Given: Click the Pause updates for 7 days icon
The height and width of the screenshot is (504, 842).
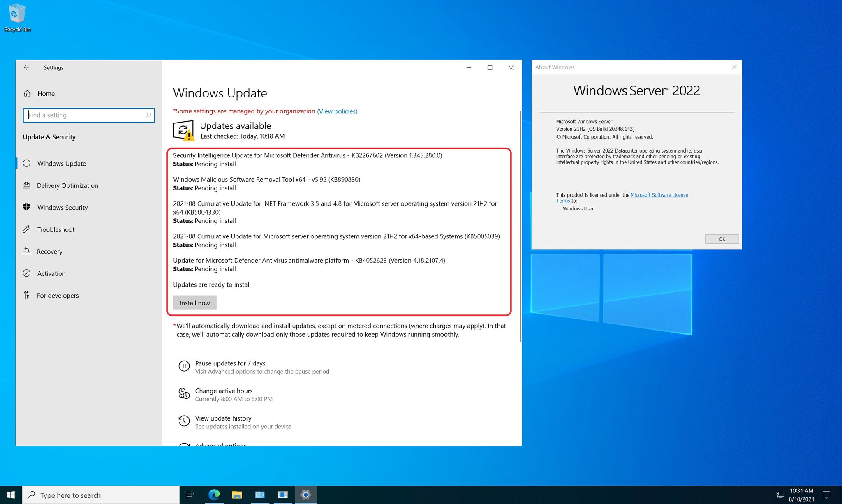Looking at the screenshot, I should [x=184, y=366].
